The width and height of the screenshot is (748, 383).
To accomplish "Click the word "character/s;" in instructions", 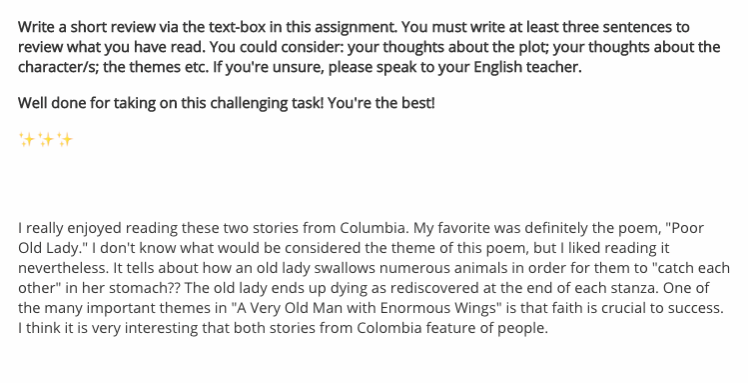I will pos(59,67).
